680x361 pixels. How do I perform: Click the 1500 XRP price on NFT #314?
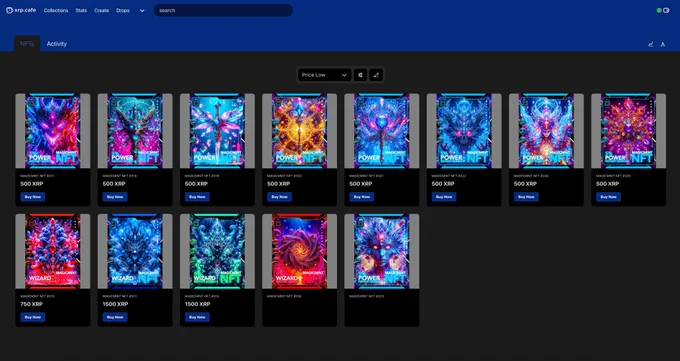[x=198, y=304]
